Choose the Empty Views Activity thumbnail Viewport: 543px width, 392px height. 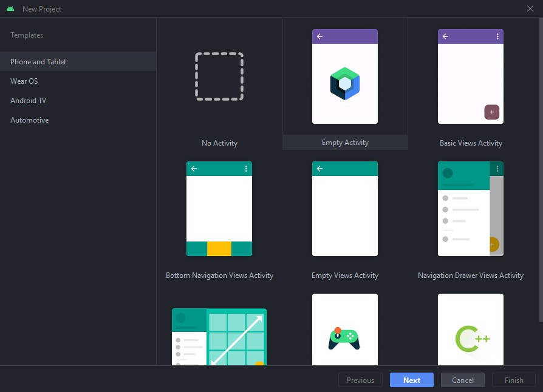click(345, 209)
